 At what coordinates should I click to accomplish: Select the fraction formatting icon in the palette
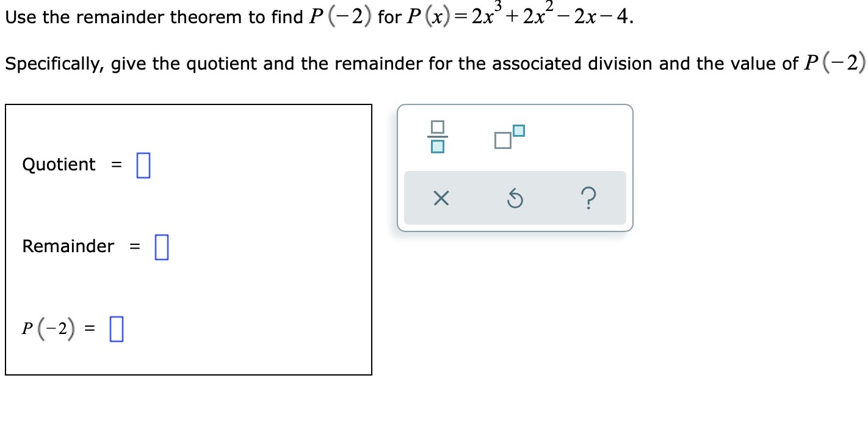(438, 136)
